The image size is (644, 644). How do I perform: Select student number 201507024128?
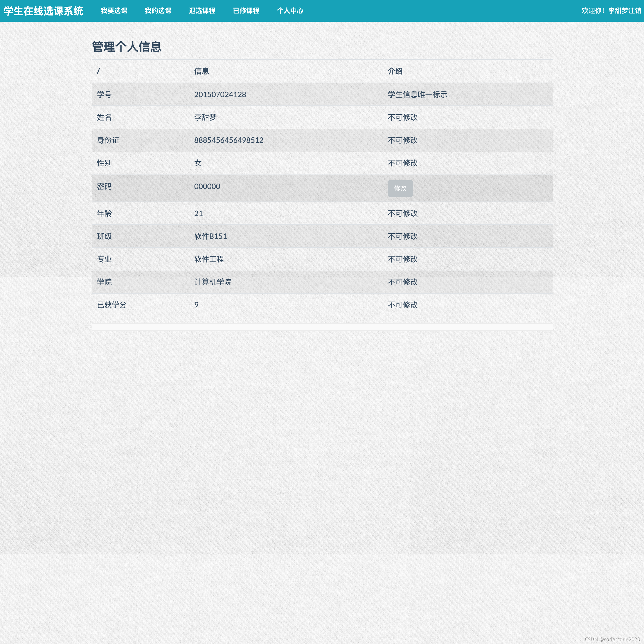tap(220, 94)
